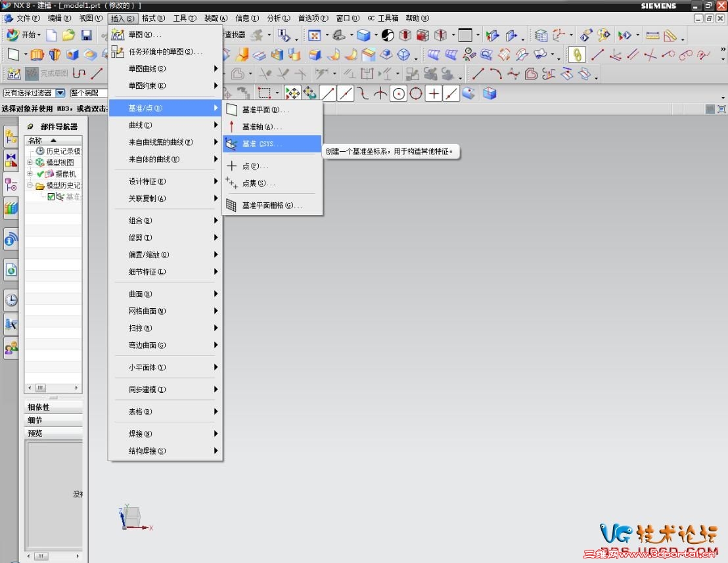Open the 工具 Tools menu

(x=185, y=18)
